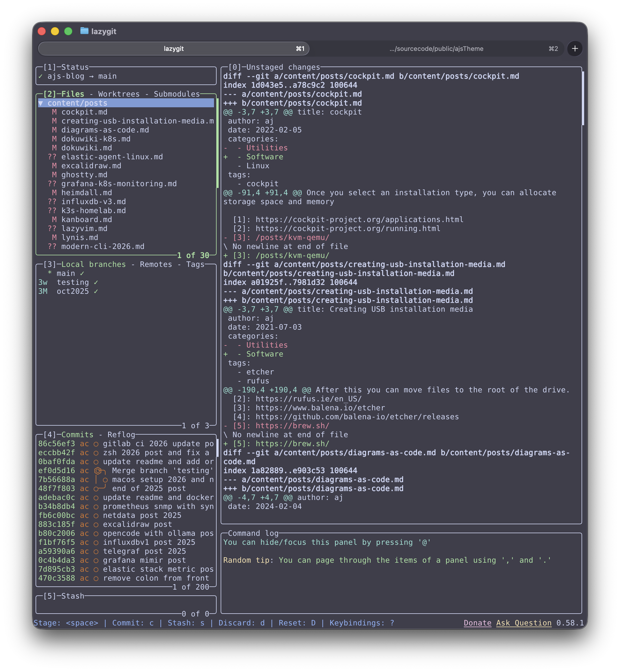Screen dimensions: 620x672
Task: Click the commit circle beside 'opencode with ollama pos'
Action: pos(96,533)
